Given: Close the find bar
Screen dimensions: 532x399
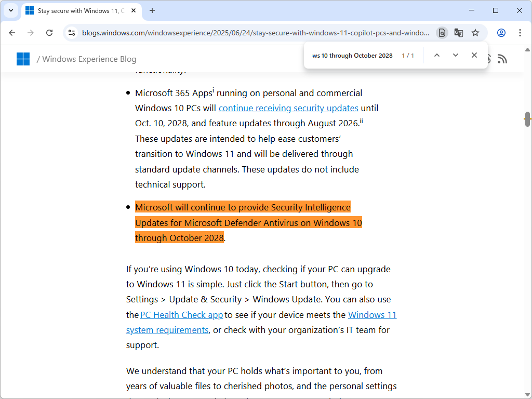Looking at the screenshot, I should tap(474, 55).
